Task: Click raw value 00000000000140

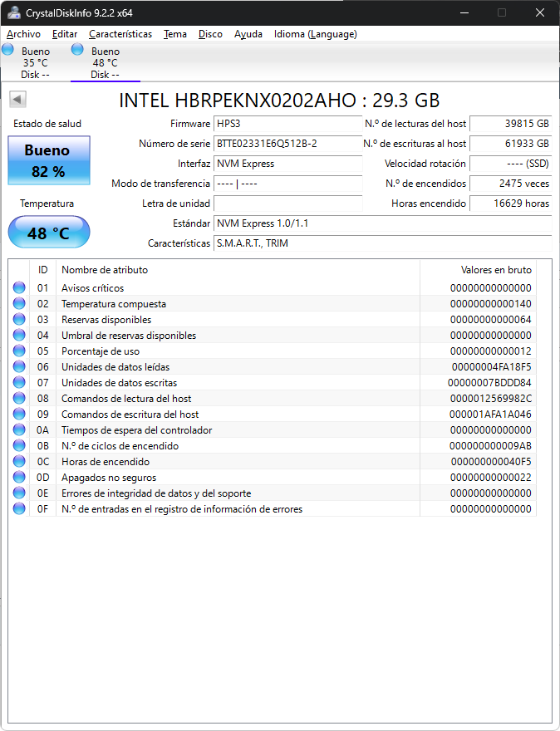Action: click(x=490, y=304)
